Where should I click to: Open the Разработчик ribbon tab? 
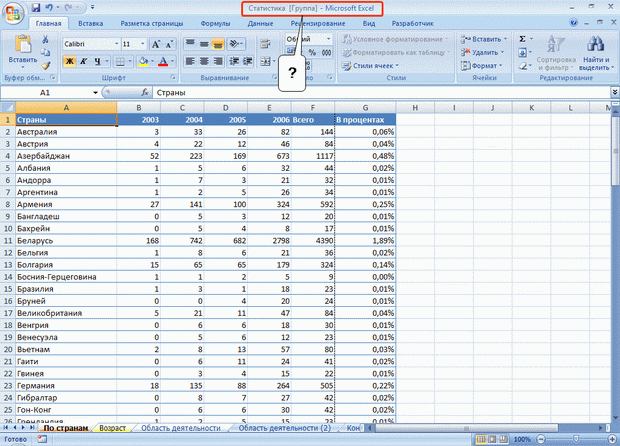(412, 23)
